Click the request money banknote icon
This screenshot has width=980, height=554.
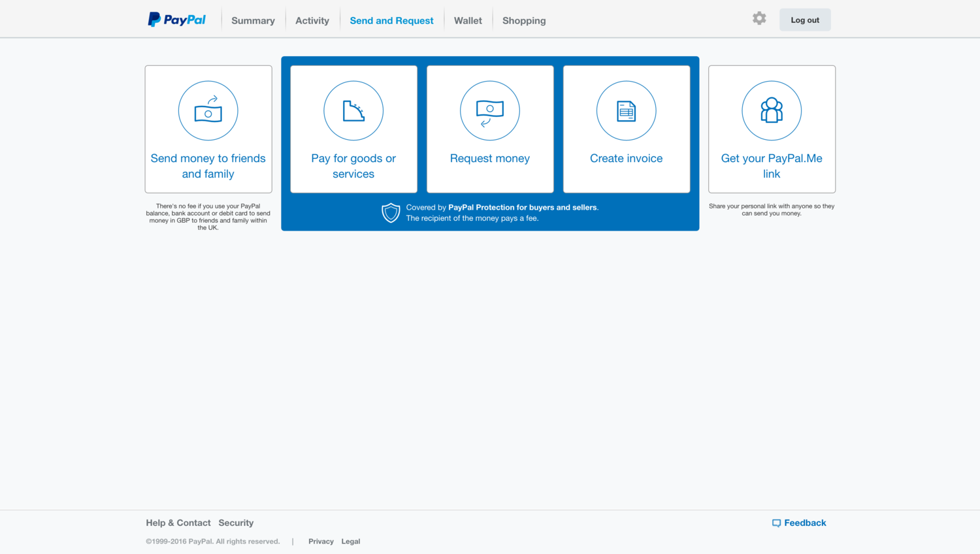pyautogui.click(x=490, y=113)
